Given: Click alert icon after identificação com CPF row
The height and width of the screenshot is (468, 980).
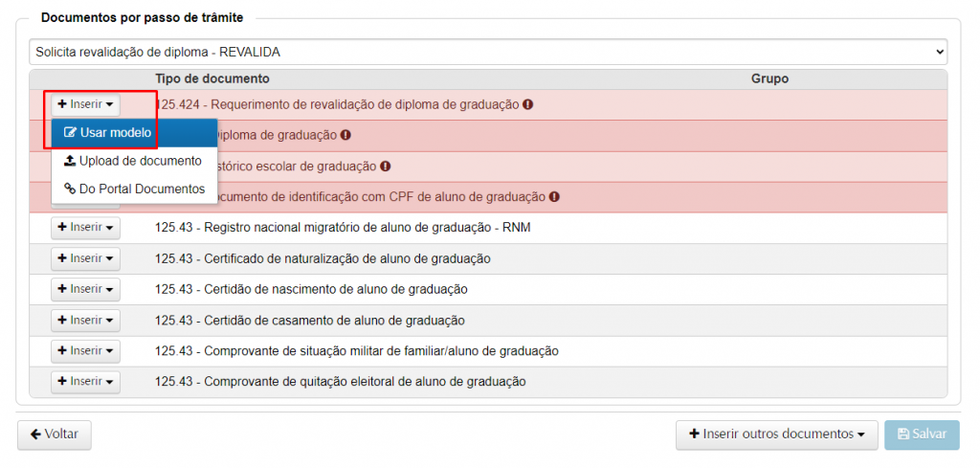Looking at the screenshot, I should [x=554, y=196].
